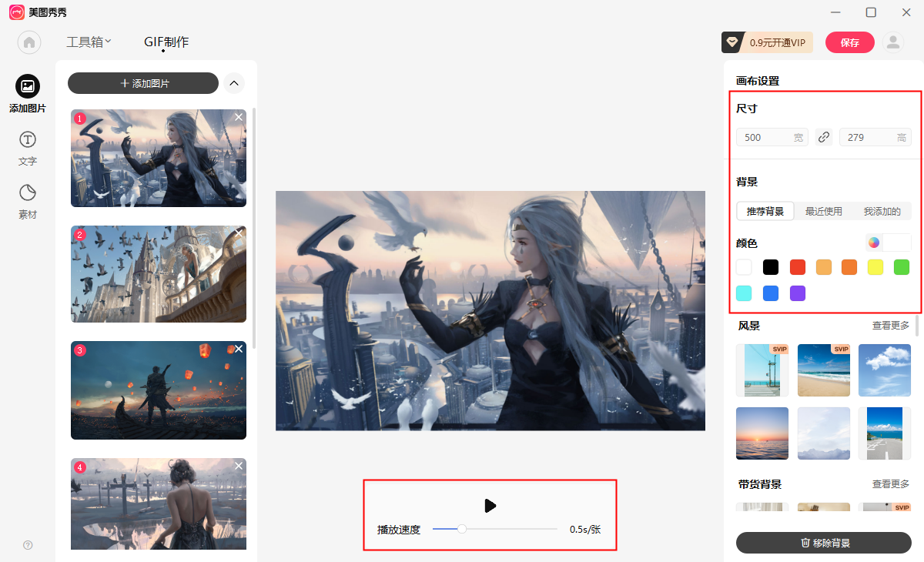Choose the sunset sea background

tap(762, 433)
